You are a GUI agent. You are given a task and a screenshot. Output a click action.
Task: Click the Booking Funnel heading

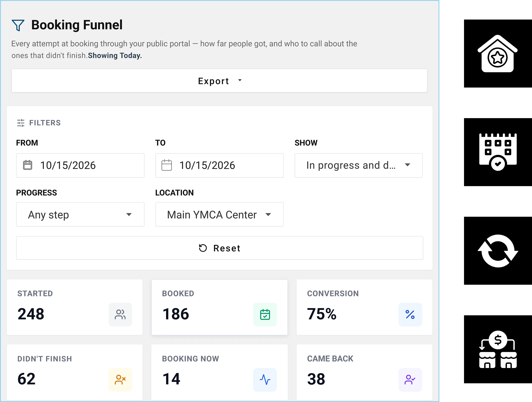coord(77,25)
